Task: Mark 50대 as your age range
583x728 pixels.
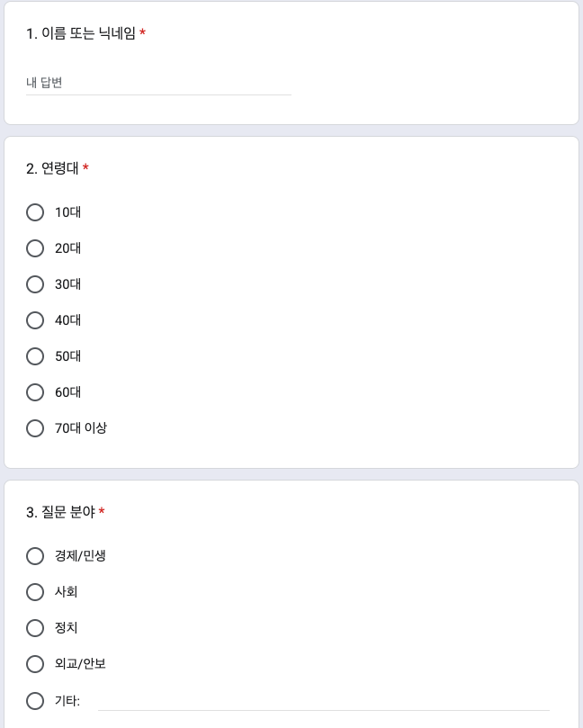Action: pyautogui.click(x=35, y=356)
